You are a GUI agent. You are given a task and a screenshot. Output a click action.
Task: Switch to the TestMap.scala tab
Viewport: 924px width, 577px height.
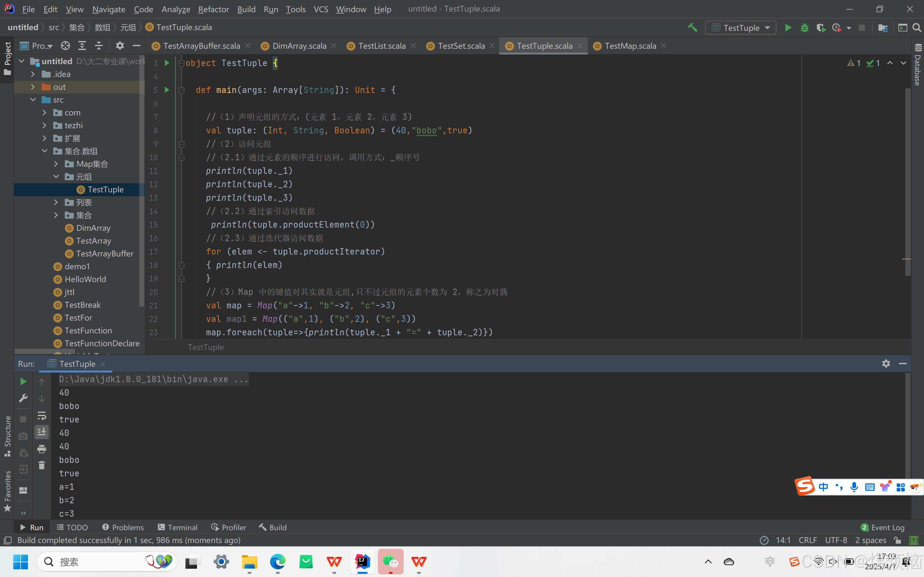pos(630,46)
